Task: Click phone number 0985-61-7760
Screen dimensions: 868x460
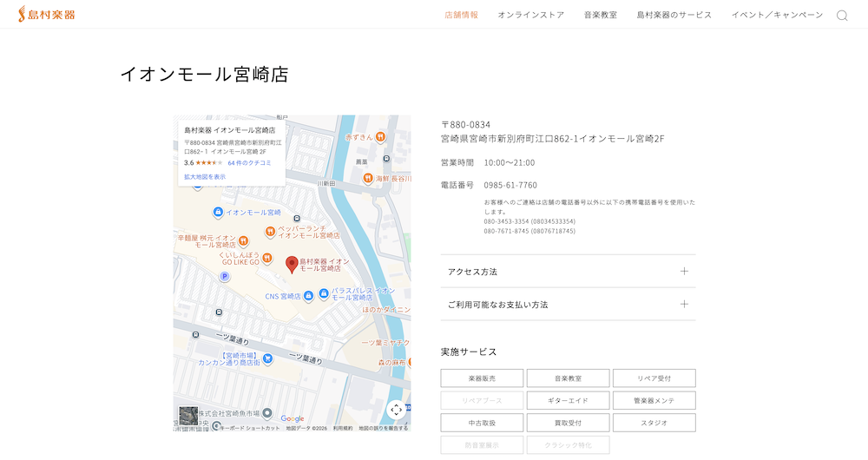Action: point(510,185)
